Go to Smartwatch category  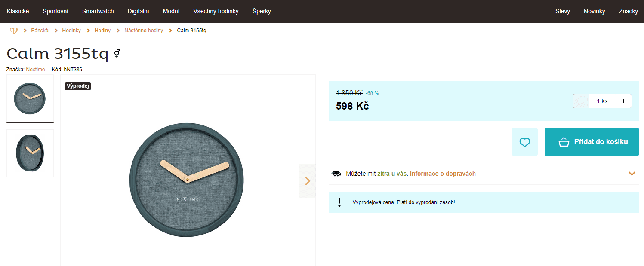point(98,11)
